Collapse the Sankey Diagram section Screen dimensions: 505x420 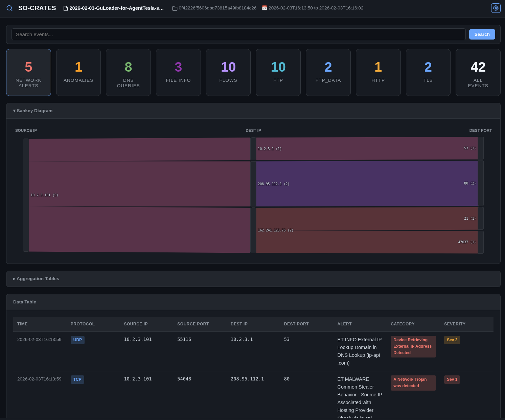coord(253,111)
